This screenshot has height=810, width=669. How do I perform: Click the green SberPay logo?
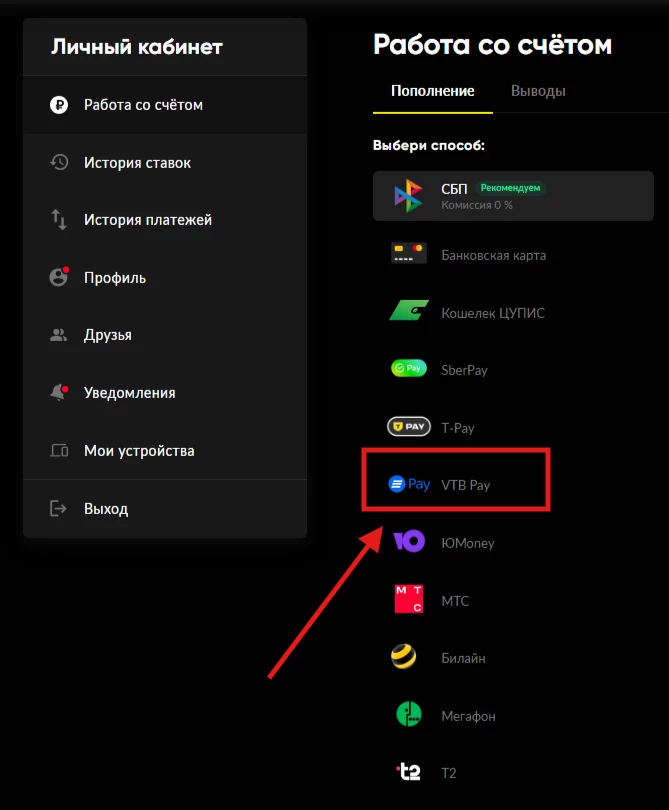point(409,368)
